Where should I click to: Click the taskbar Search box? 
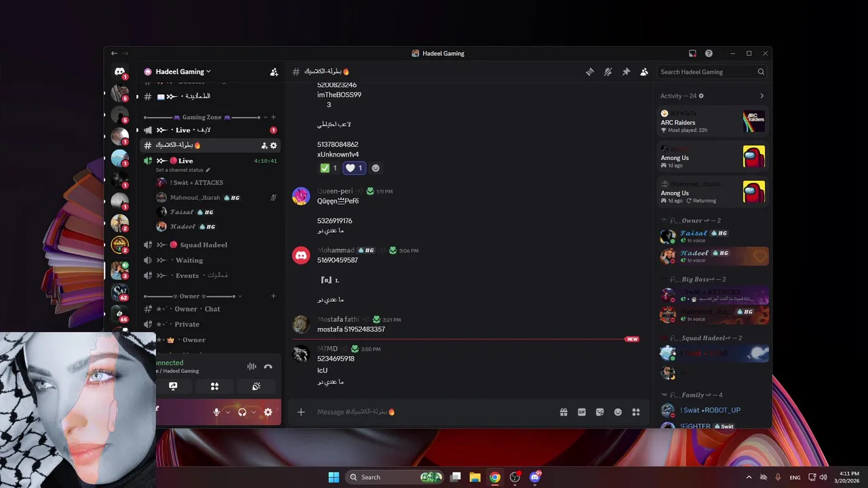pyautogui.click(x=396, y=477)
